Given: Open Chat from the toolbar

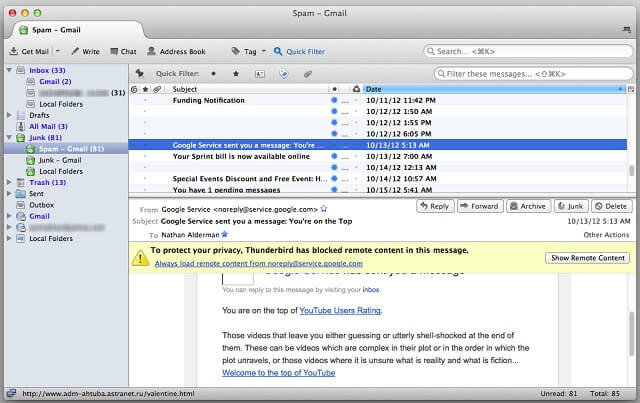Looking at the screenshot, I should (x=124, y=51).
